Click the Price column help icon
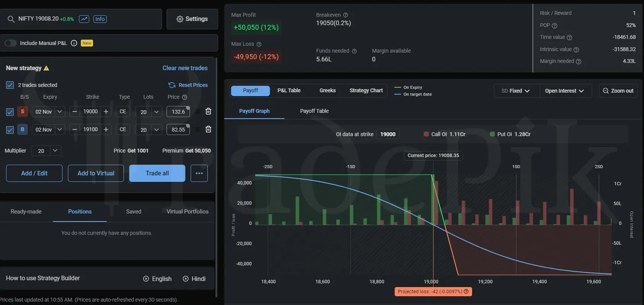The width and height of the screenshot is (644, 305). tap(185, 97)
